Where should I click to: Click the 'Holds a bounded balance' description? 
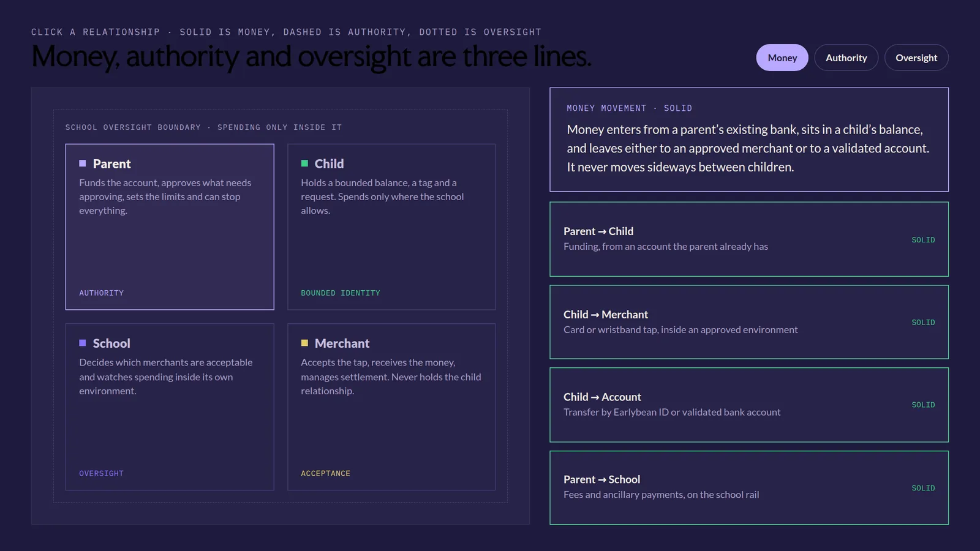coord(382,197)
